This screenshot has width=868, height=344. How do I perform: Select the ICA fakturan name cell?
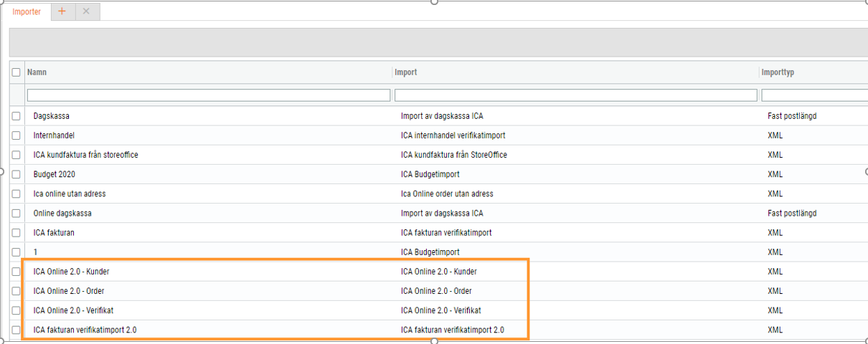[54, 233]
